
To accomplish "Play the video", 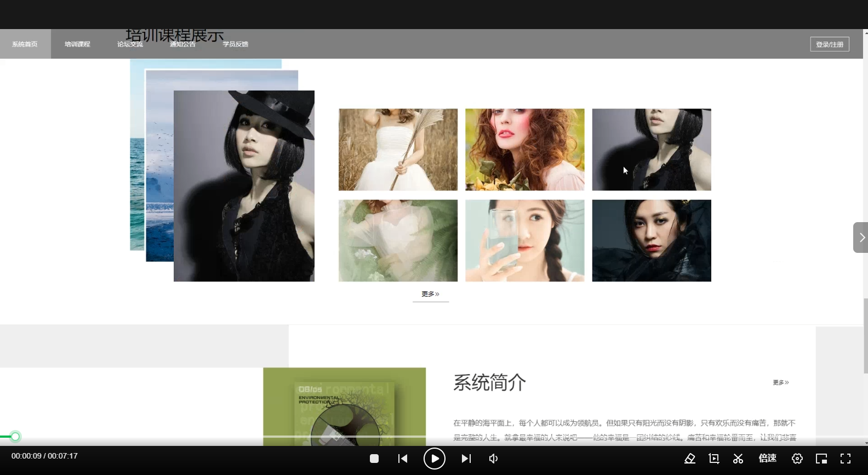I will [x=435, y=459].
